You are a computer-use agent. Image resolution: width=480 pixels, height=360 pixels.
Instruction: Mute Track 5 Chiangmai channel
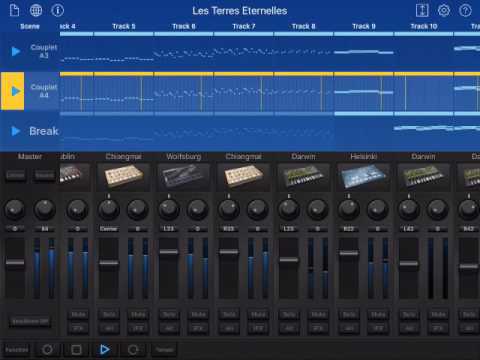pyautogui.click(x=138, y=314)
